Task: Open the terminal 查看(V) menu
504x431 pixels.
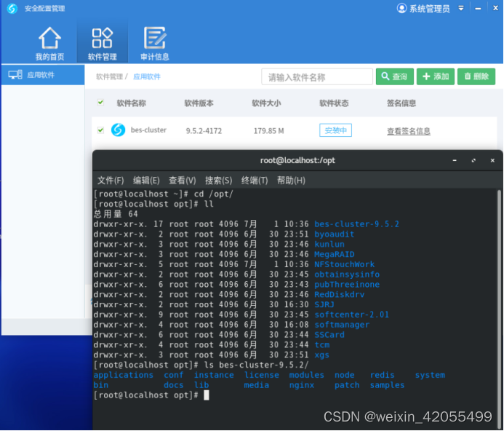Action: tap(183, 181)
